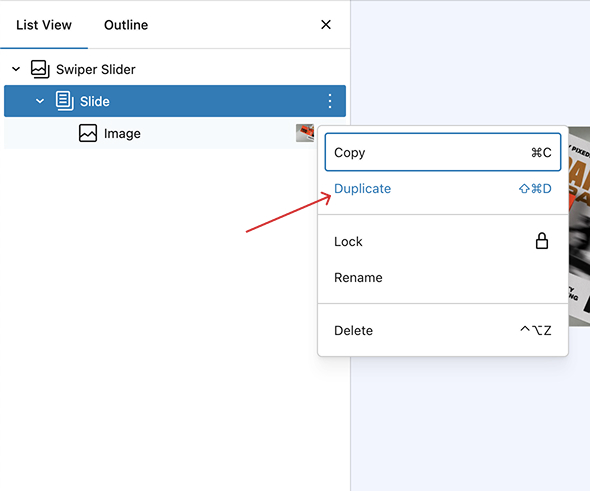This screenshot has height=491, width=590.
Task: Select Rename in the block menu
Action: click(443, 278)
